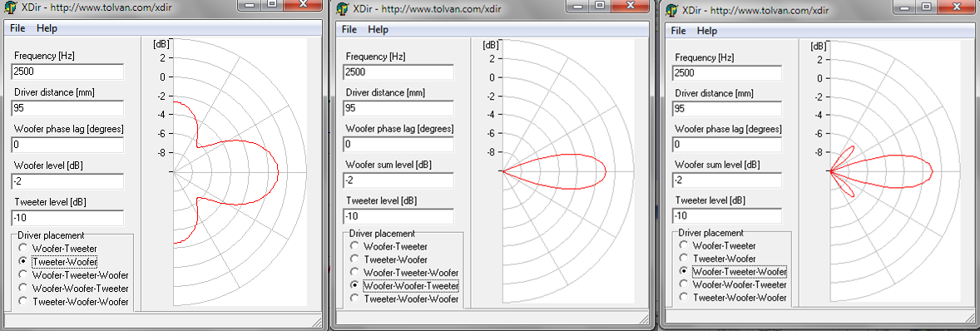The image size is (980, 331).
Task: Open the File menu in the right XDir window
Action: [678, 31]
